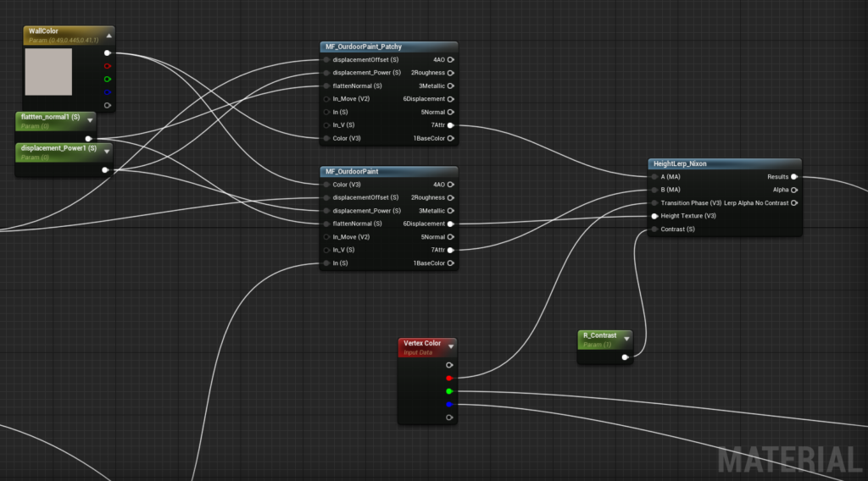Click the green output pin on WallColor
This screenshot has width=868, height=481.
tap(107, 79)
